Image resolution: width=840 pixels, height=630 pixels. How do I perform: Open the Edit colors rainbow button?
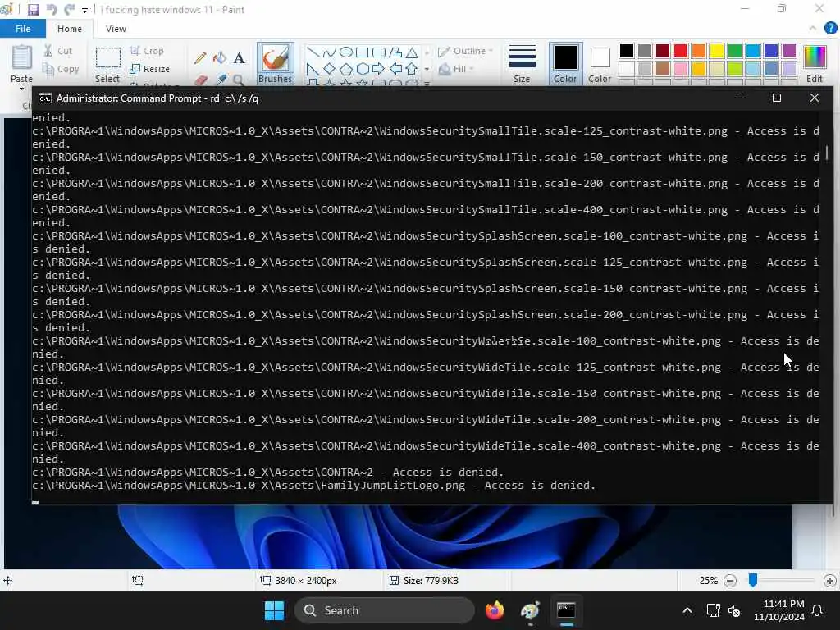pyautogui.click(x=815, y=64)
